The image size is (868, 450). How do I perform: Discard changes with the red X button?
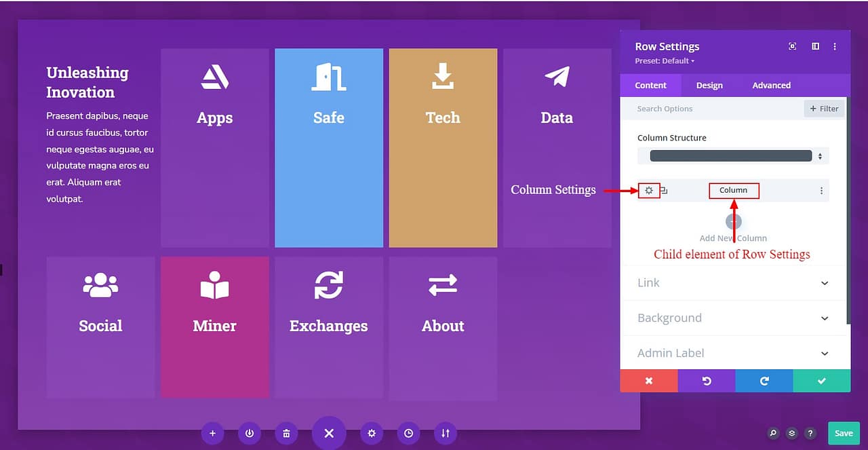pos(649,381)
